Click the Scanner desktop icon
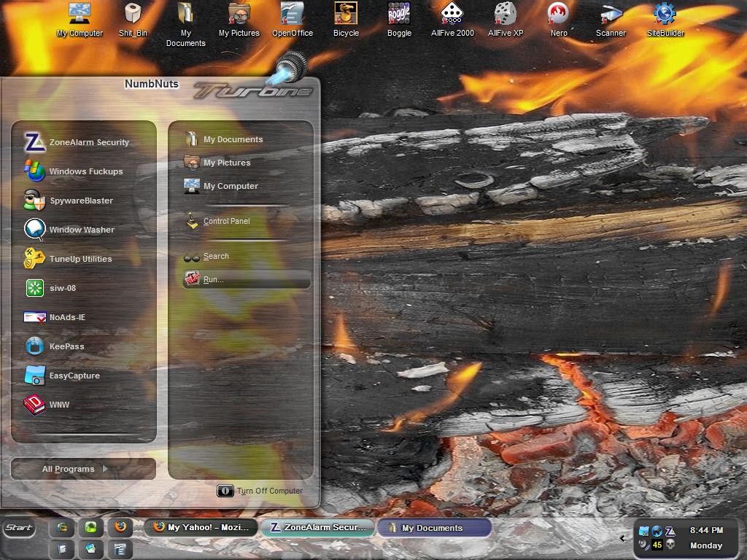747x560 pixels. coord(611,20)
